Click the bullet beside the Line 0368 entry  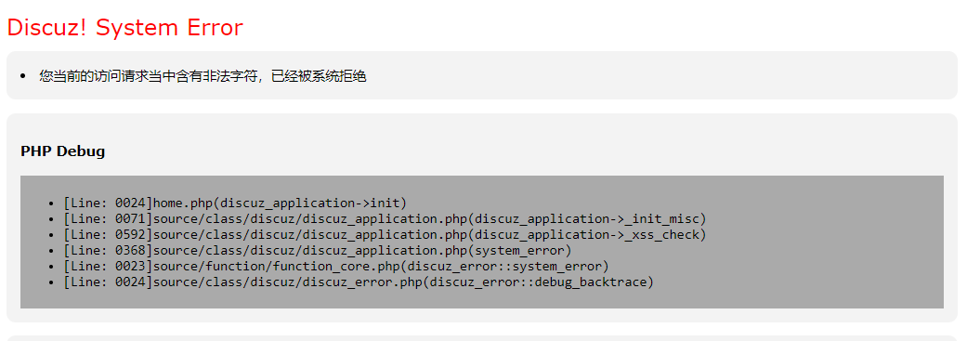51,251
